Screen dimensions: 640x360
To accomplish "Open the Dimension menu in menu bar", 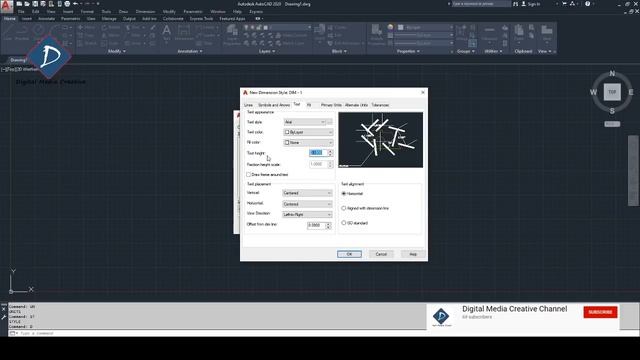I will click(x=145, y=12).
